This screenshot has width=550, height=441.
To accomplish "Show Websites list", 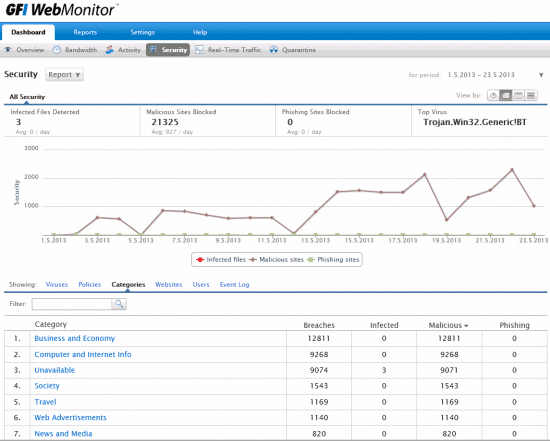I will (x=169, y=285).
